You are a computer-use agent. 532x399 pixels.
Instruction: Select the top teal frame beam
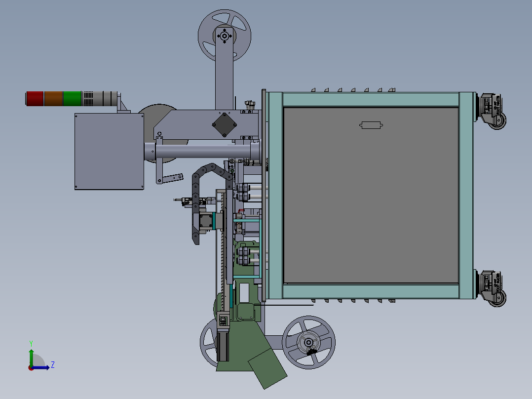click(x=371, y=99)
